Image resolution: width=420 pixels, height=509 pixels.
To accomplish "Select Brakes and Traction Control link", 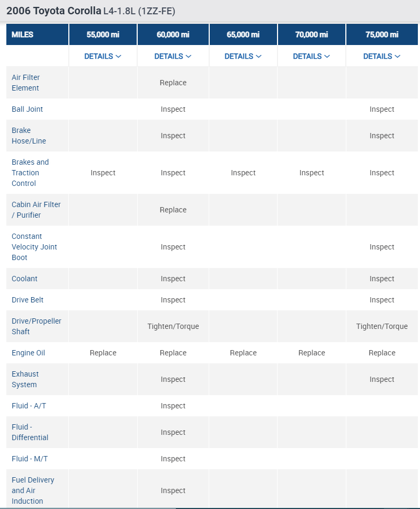I will click(30, 173).
